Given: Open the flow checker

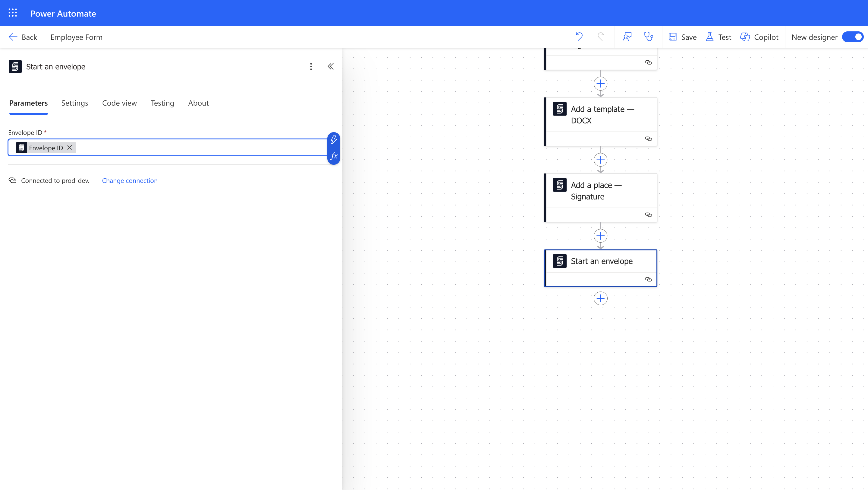Looking at the screenshot, I should [649, 37].
